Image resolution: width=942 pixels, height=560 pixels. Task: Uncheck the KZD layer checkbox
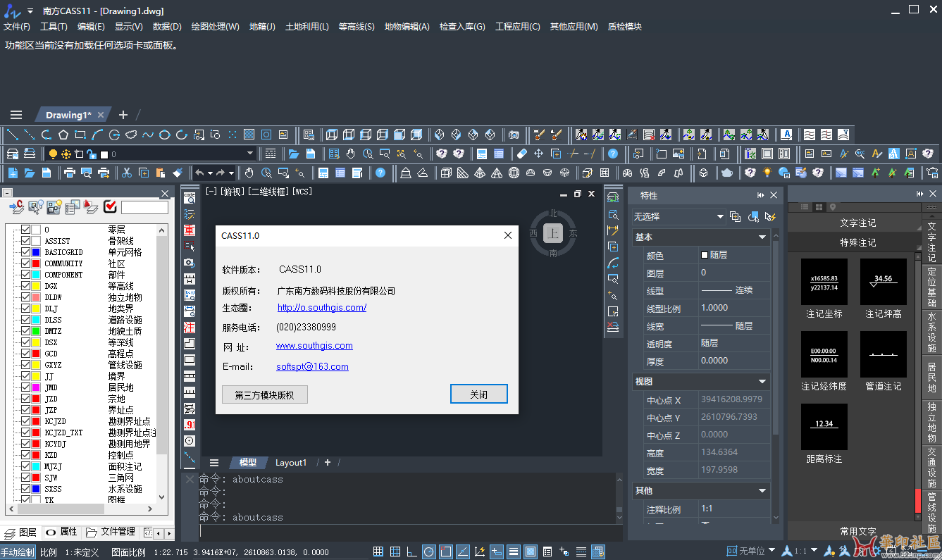pos(26,455)
